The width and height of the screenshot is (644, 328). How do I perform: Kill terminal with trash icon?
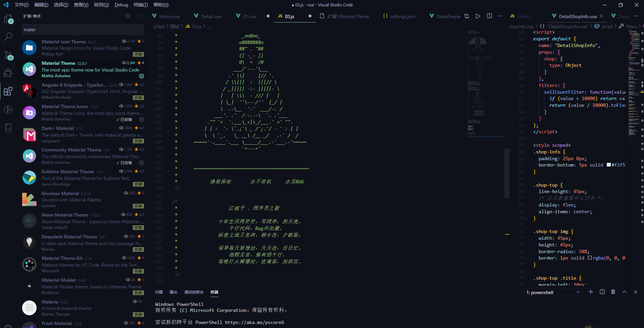click(613, 292)
